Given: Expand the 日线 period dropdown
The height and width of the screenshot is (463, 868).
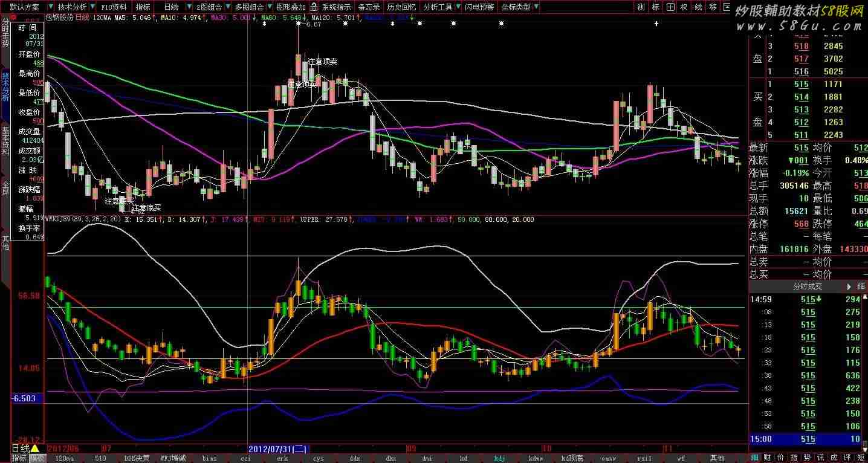Looking at the screenshot, I should [189, 7].
